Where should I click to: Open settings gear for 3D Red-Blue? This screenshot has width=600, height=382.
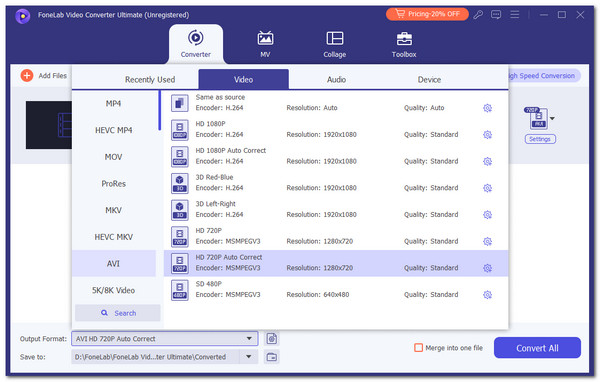[487, 188]
